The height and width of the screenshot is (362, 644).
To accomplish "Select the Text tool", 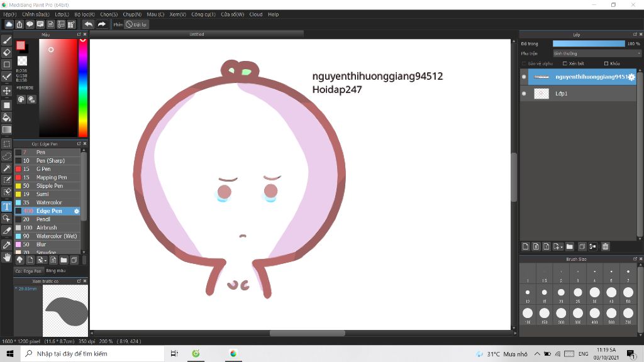I will coord(6,206).
